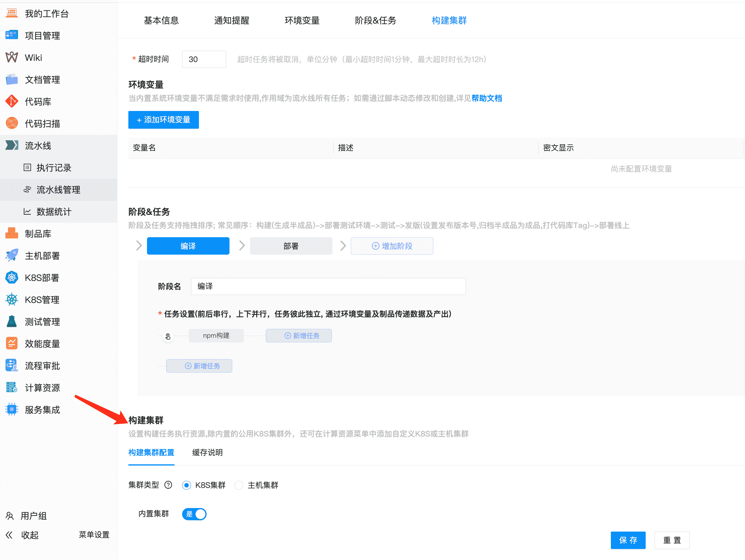Switch to the 基本信息 tab

[x=161, y=20]
